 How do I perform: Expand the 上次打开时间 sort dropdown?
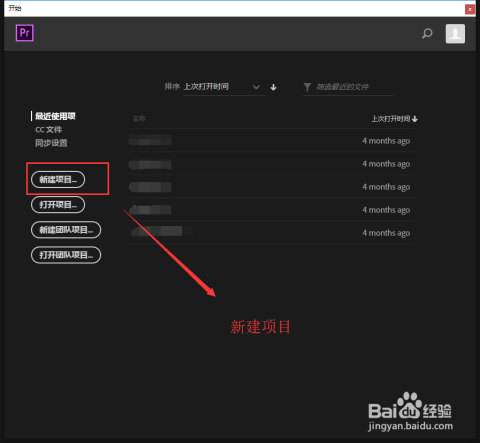(224, 87)
